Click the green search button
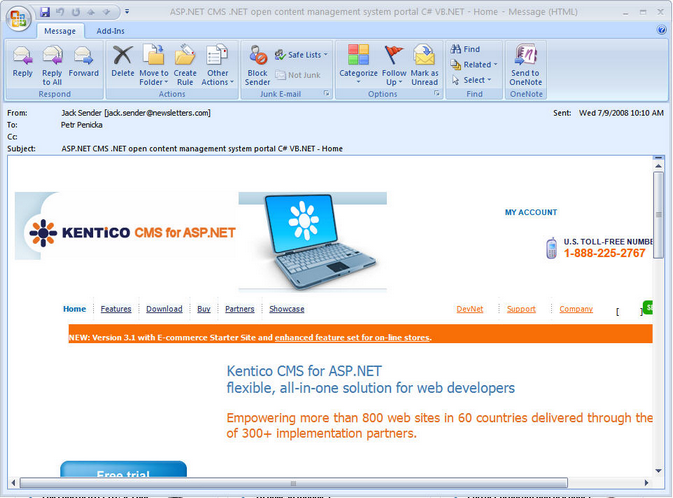 [648, 307]
